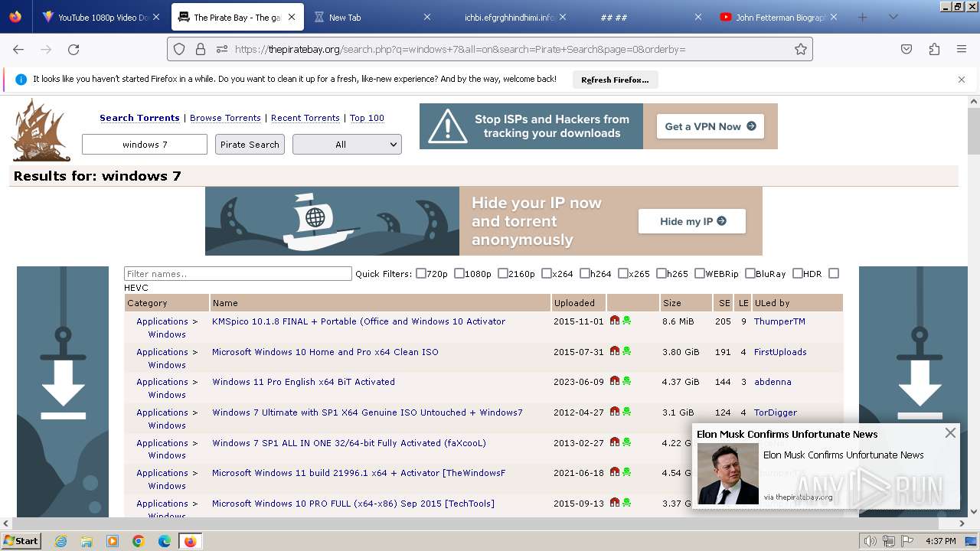Open uploader ThumperTM profile link

[779, 321]
